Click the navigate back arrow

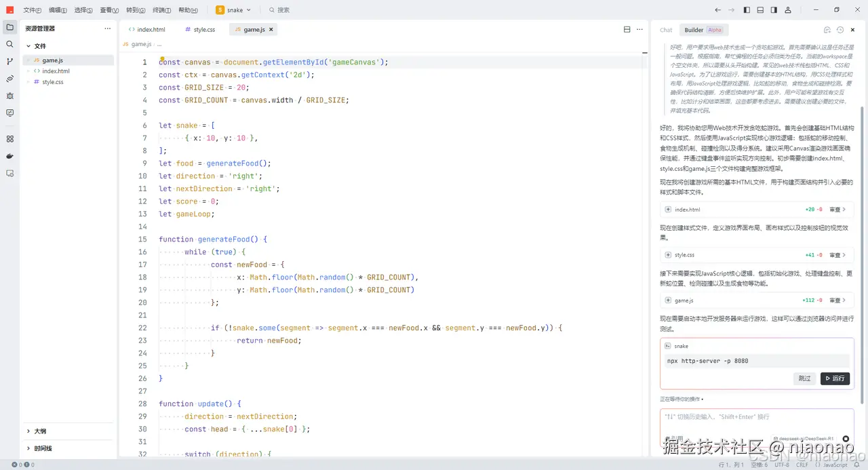click(x=717, y=10)
